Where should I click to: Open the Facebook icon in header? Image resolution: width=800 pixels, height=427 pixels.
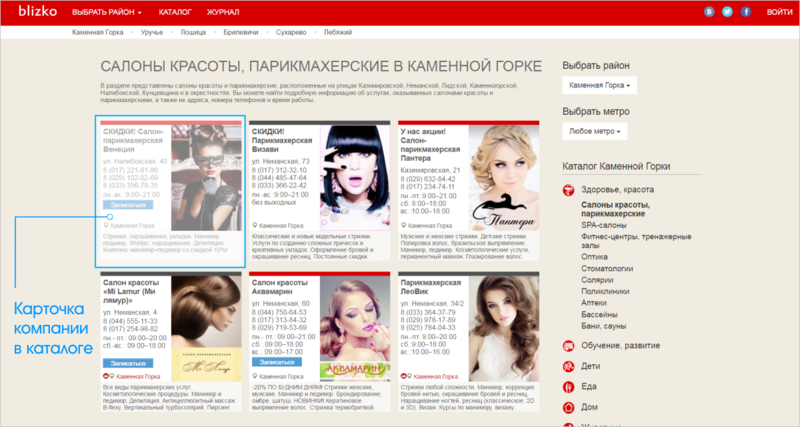pos(744,12)
